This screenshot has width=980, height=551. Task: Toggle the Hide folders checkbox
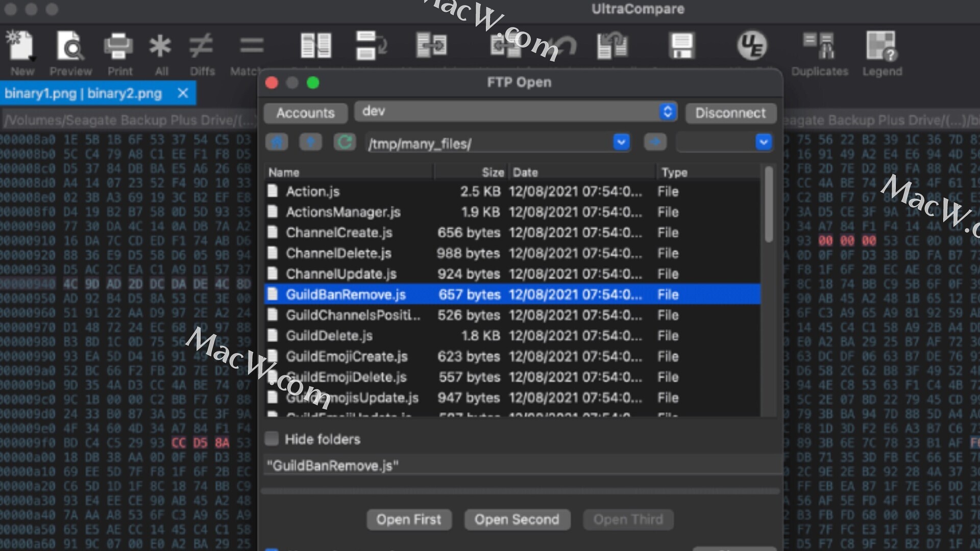click(272, 439)
